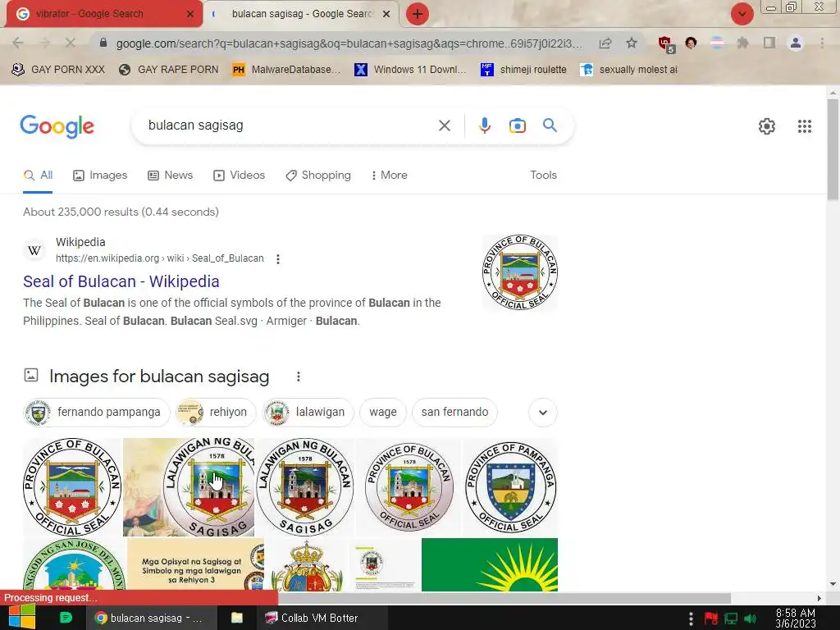Click the horizontal scrollbar at bottom
The image size is (840, 630).
tap(504, 598)
